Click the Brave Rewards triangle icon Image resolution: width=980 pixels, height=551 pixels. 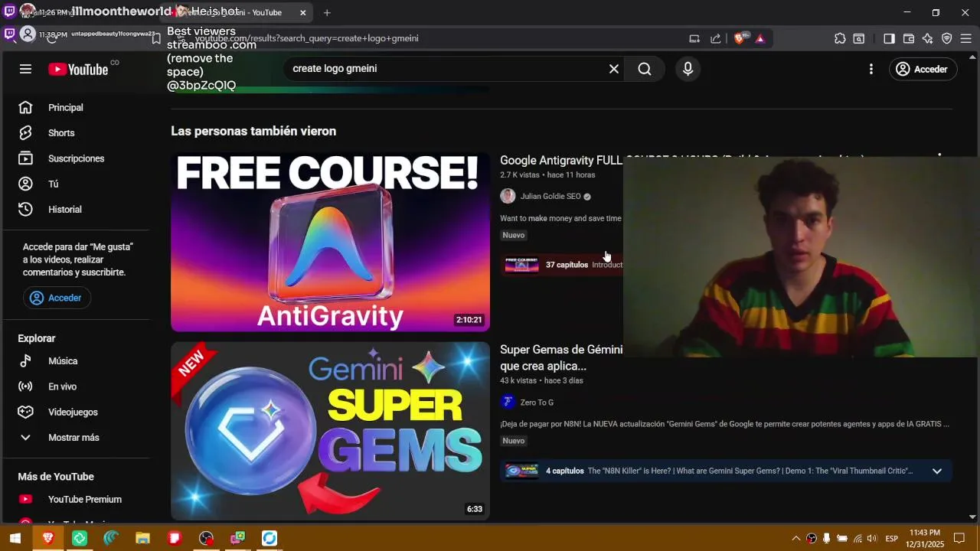[x=760, y=38]
